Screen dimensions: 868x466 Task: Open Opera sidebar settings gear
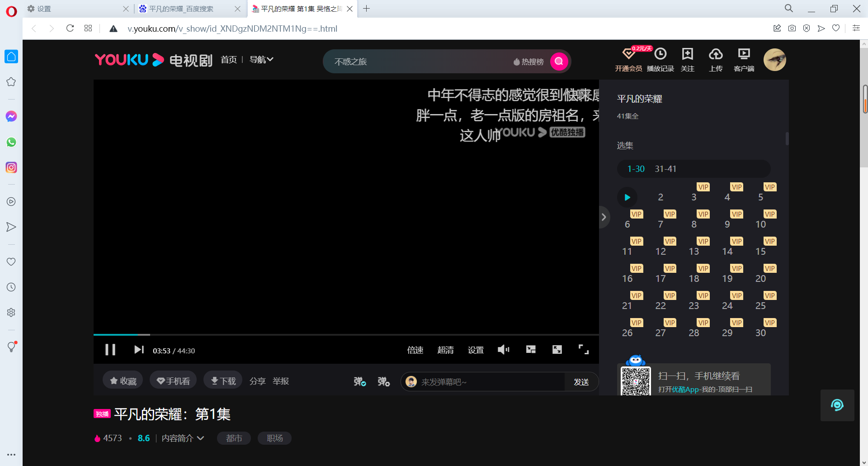tap(11, 312)
